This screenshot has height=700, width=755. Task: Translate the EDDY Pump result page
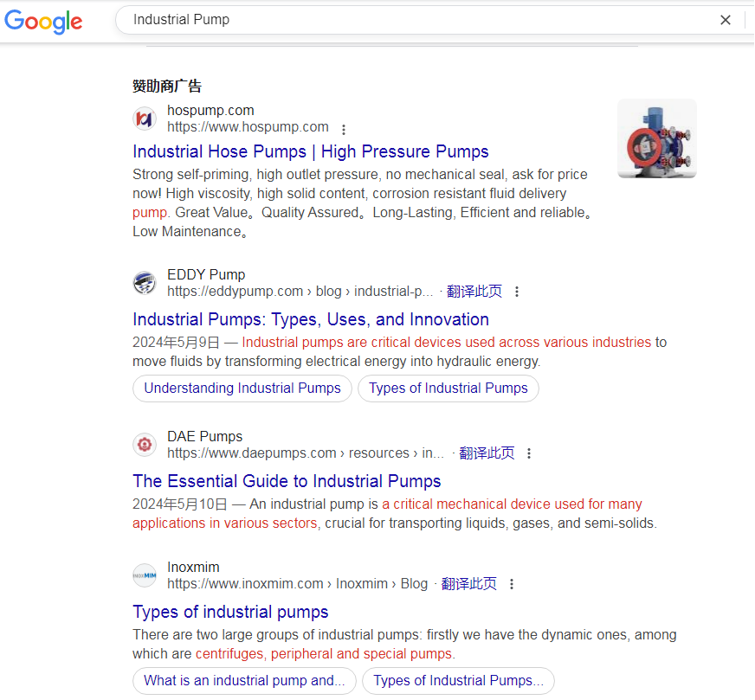pos(474,291)
